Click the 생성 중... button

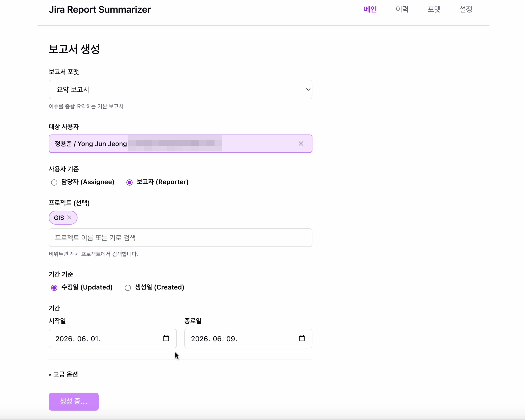(x=73, y=401)
